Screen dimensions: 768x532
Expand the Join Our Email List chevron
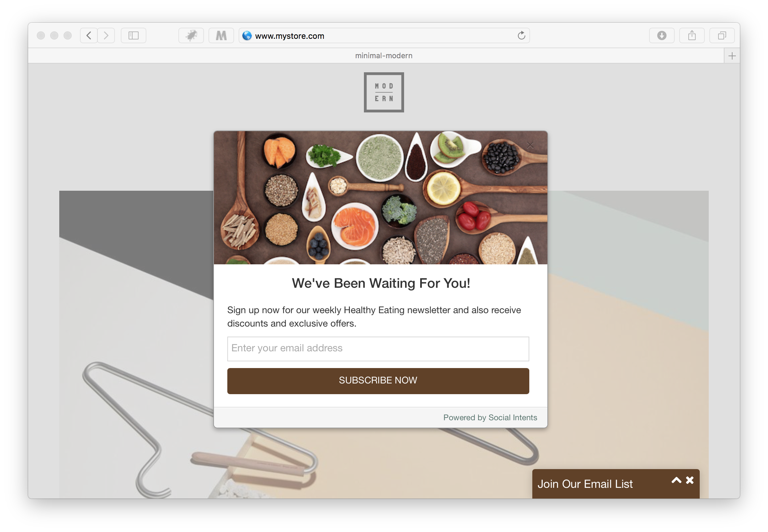(676, 480)
